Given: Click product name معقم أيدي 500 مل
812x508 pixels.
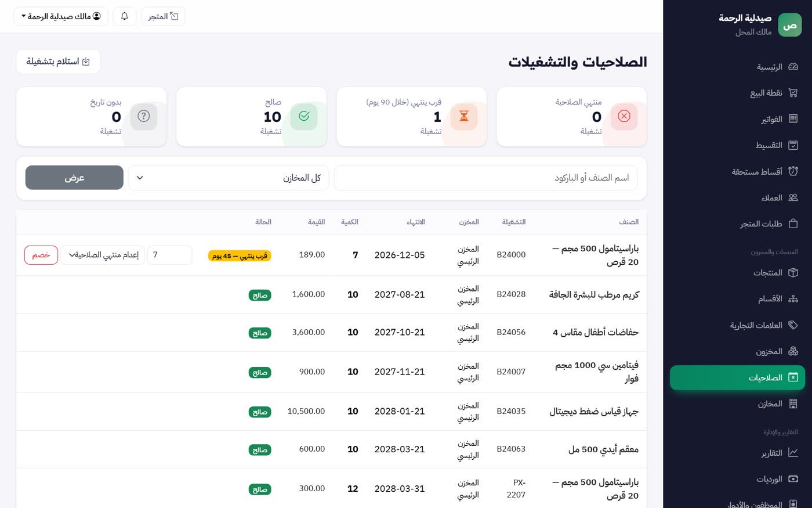Looking at the screenshot, I should [x=603, y=449].
